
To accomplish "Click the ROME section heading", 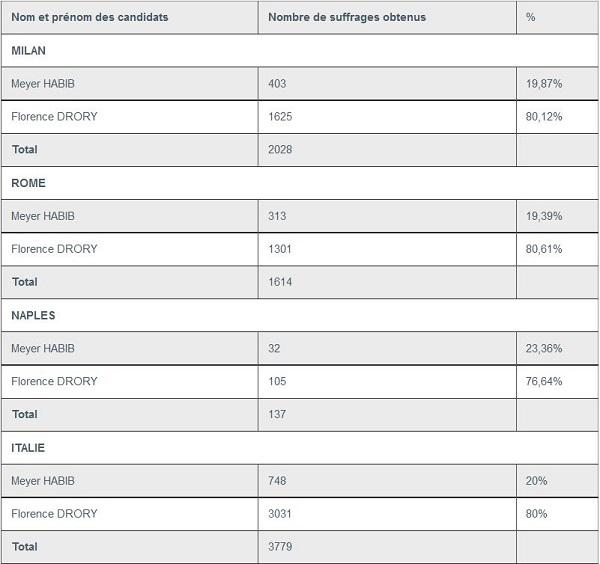I will (28, 183).
